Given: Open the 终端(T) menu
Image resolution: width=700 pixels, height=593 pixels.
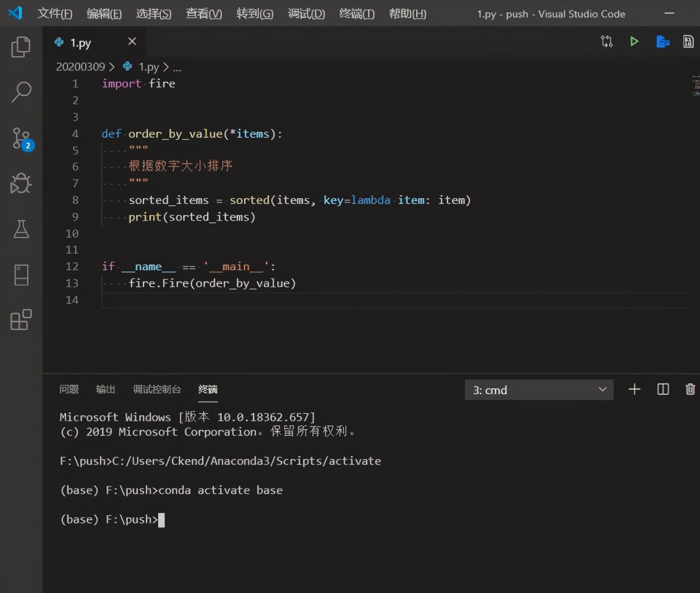Looking at the screenshot, I should [356, 14].
